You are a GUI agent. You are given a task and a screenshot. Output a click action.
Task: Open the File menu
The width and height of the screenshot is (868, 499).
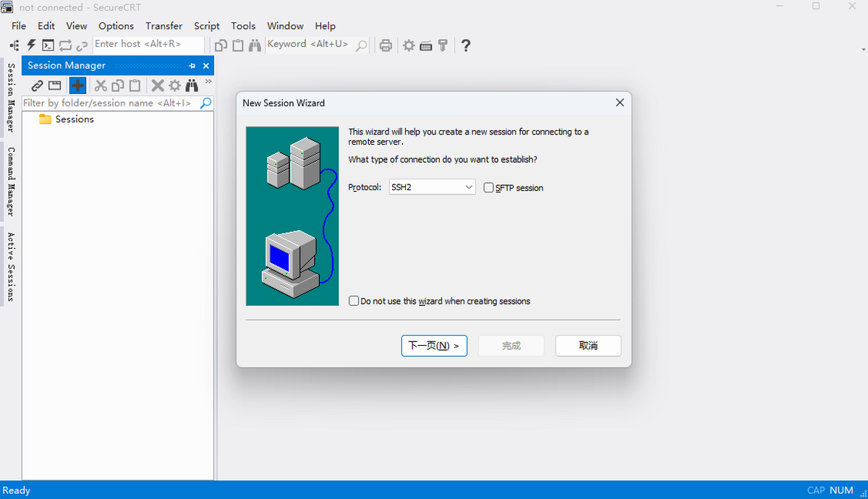tap(19, 25)
